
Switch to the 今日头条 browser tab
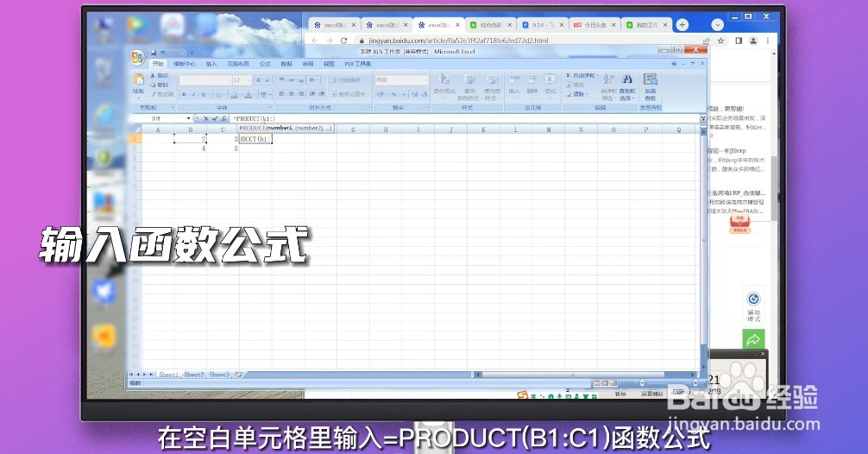[x=594, y=25]
